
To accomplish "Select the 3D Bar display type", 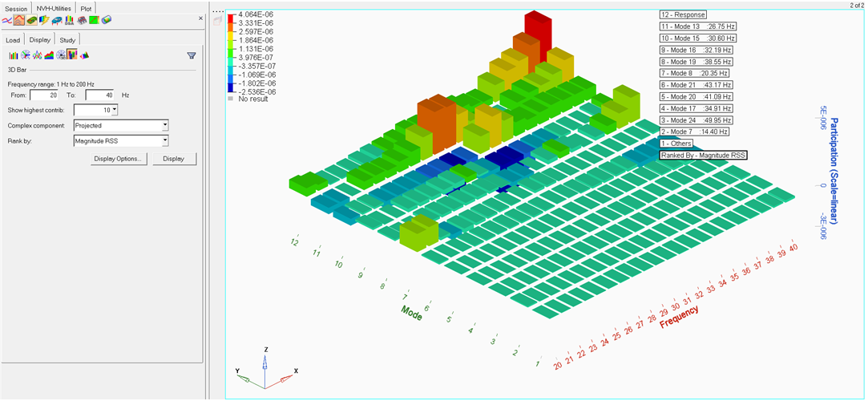I will [72, 55].
